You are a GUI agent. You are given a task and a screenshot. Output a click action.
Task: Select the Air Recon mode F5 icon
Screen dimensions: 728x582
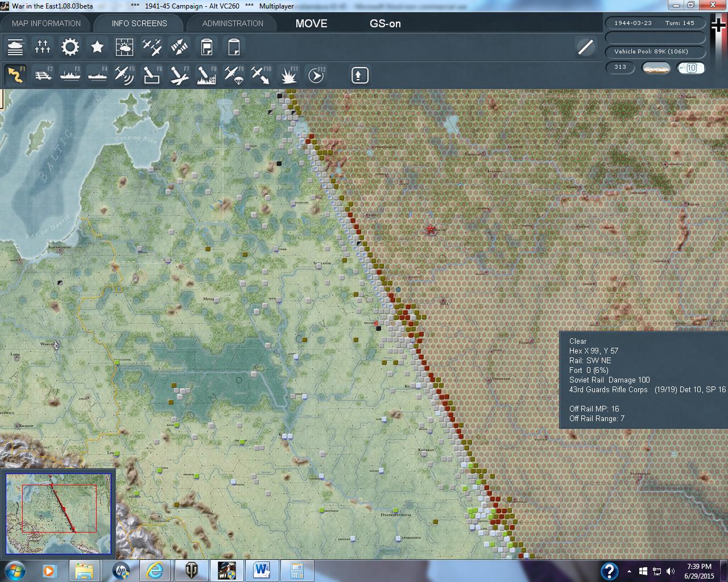pyautogui.click(x=124, y=75)
